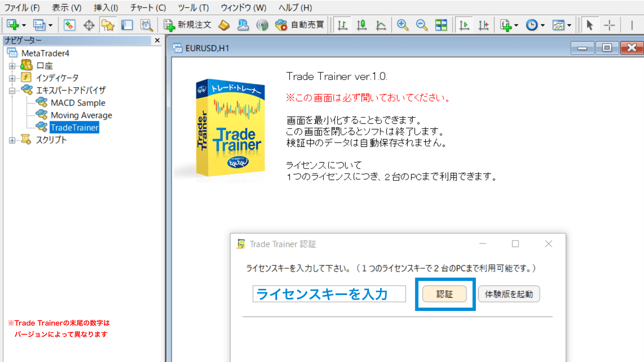Click the New Order toolbar button
This screenshot has width=644, height=362.
coord(187,25)
